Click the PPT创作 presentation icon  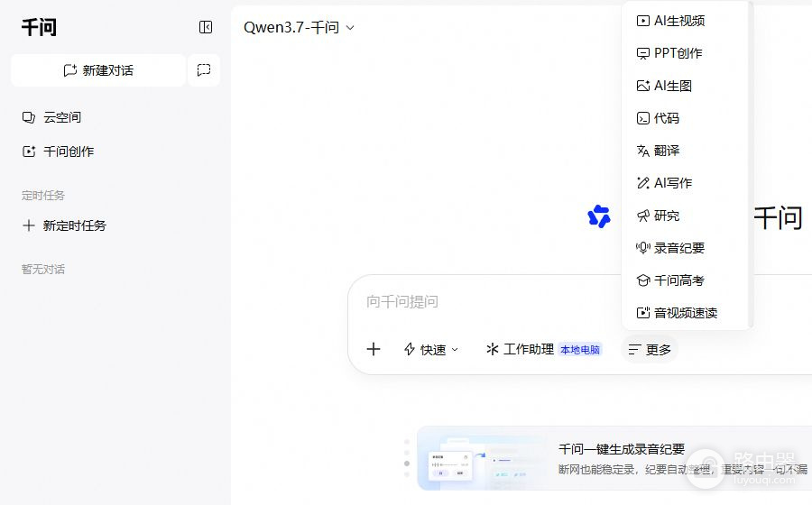[642, 53]
